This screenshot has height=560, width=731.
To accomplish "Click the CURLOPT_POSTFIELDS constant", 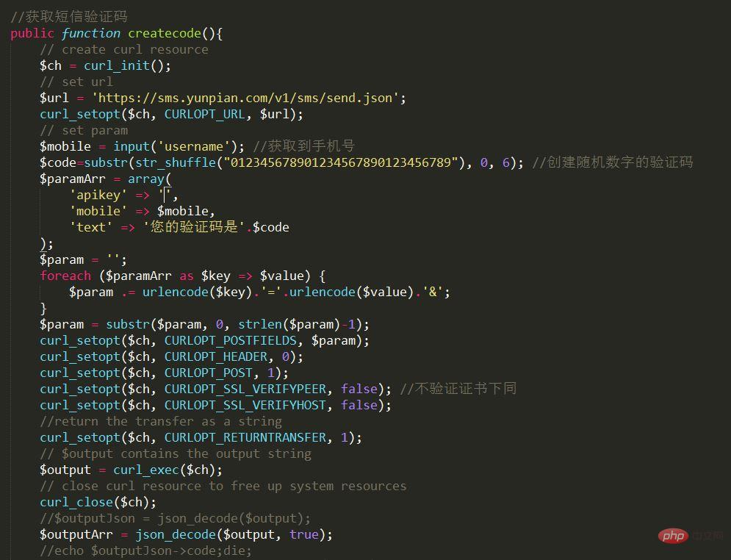I will (230, 340).
